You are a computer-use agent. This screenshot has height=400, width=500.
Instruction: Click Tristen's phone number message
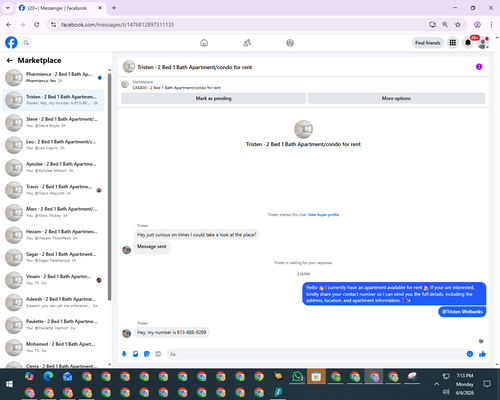pos(172,332)
